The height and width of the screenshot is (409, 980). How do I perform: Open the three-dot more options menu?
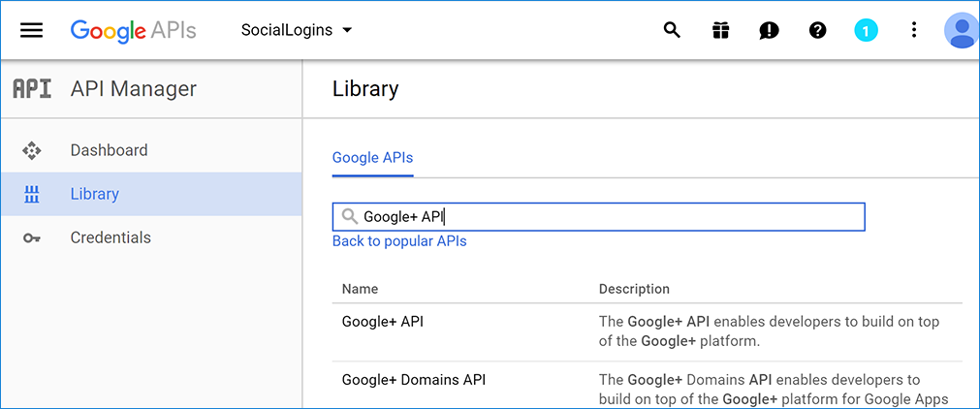913,30
